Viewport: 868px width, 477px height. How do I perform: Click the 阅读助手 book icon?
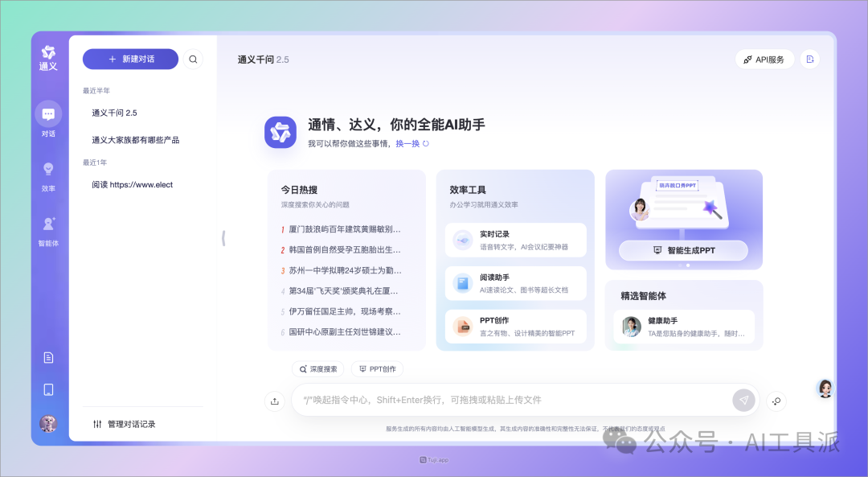462,283
